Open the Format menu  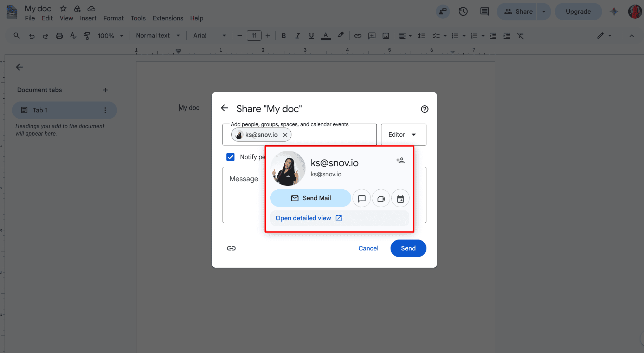click(114, 18)
